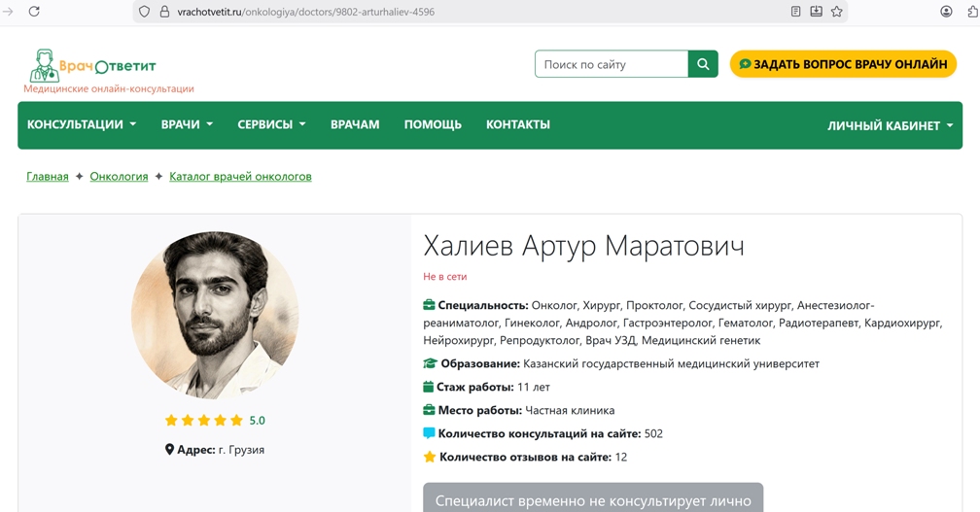Open reader view icon in address bar

click(795, 12)
